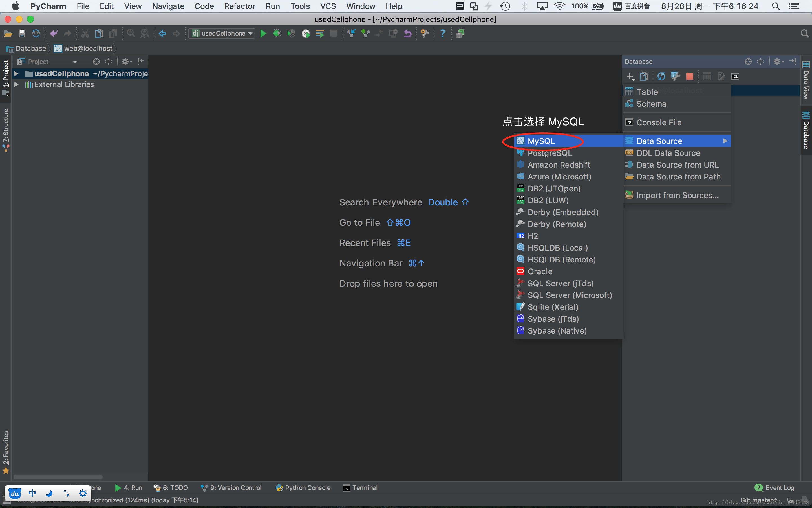This screenshot has height=508, width=812.
Task: Click macOS Spotlight search icon in menu bar
Action: pos(775,6)
